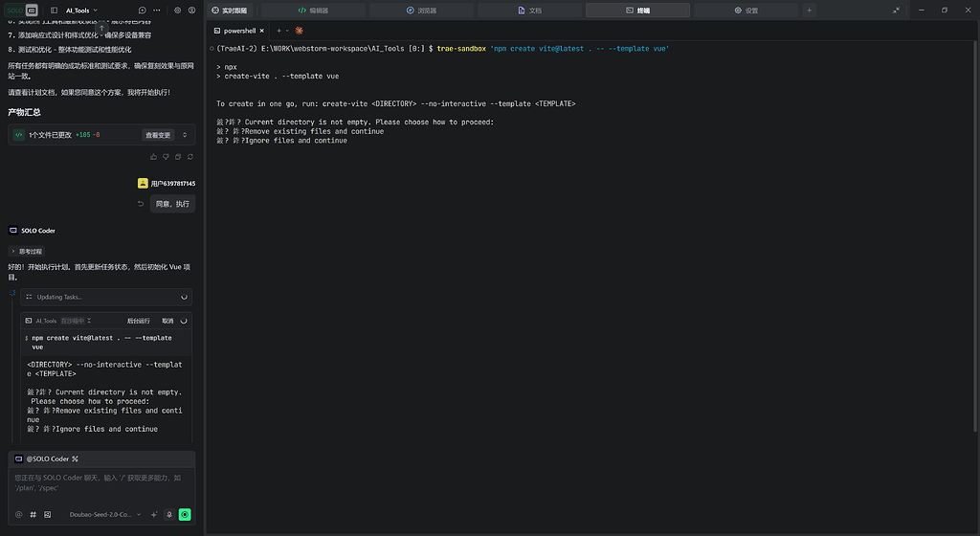Click the microphone voice input icon
The height and width of the screenshot is (536, 980).
168,515
